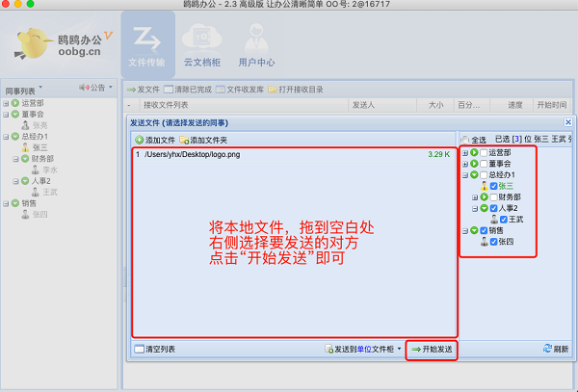Click the 刷新 refresh icon
Viewport: 578px width, 392px height.
point(548,348)
